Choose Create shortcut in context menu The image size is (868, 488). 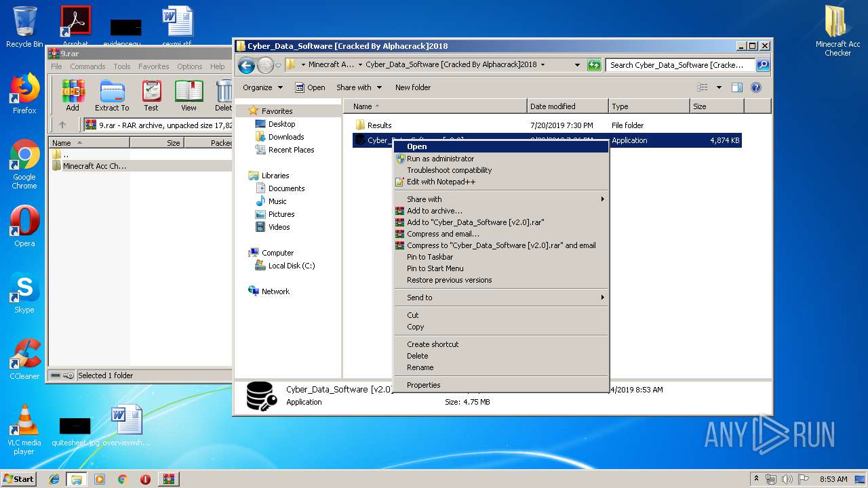(x=501, y=344)
